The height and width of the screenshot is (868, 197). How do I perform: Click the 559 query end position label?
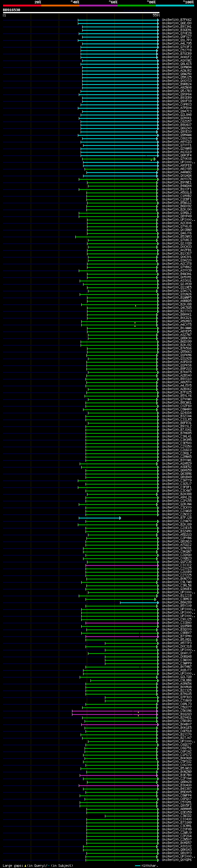(155, 15)
